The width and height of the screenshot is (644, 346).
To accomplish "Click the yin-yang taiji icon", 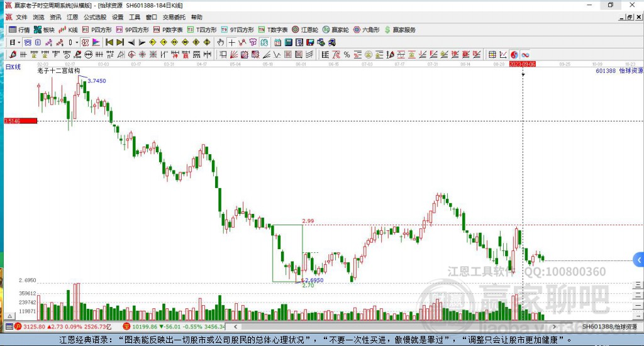I will 514,55.
